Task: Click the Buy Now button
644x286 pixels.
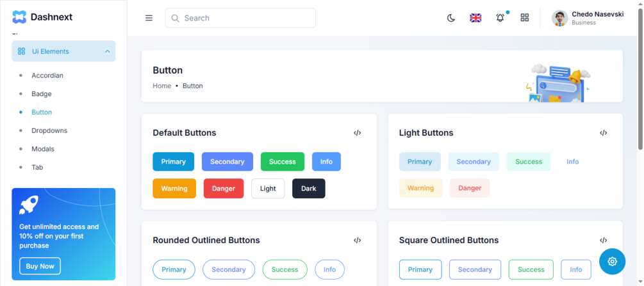Action: click(40, 266)
